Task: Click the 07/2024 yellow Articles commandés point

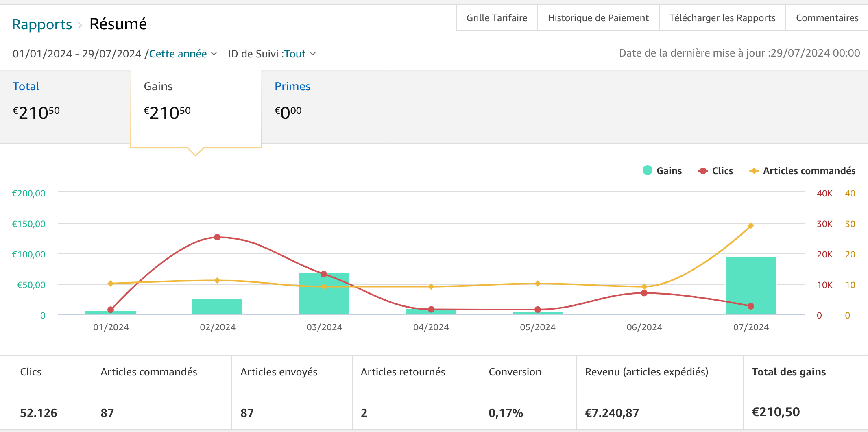Action: (751, 226)
